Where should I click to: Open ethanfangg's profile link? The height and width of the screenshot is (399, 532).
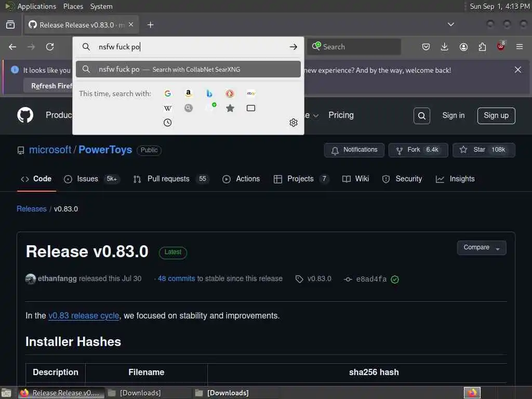point(57,278)
